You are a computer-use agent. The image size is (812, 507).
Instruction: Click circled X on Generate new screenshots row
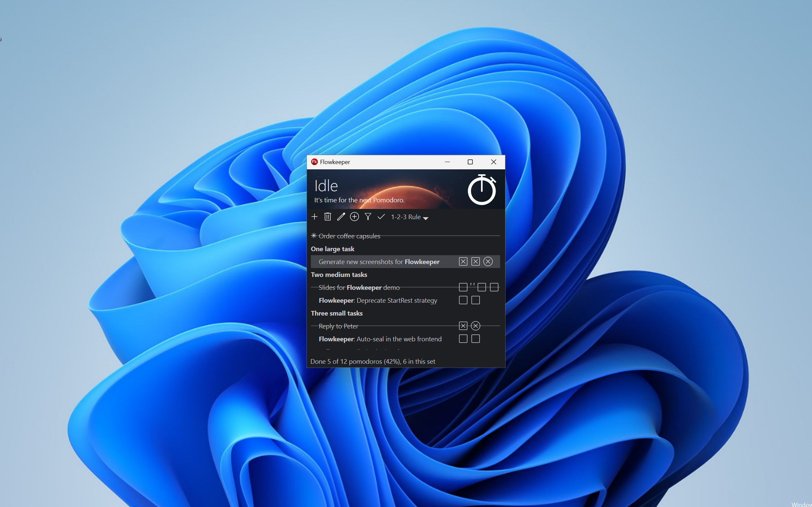point(488,261)
